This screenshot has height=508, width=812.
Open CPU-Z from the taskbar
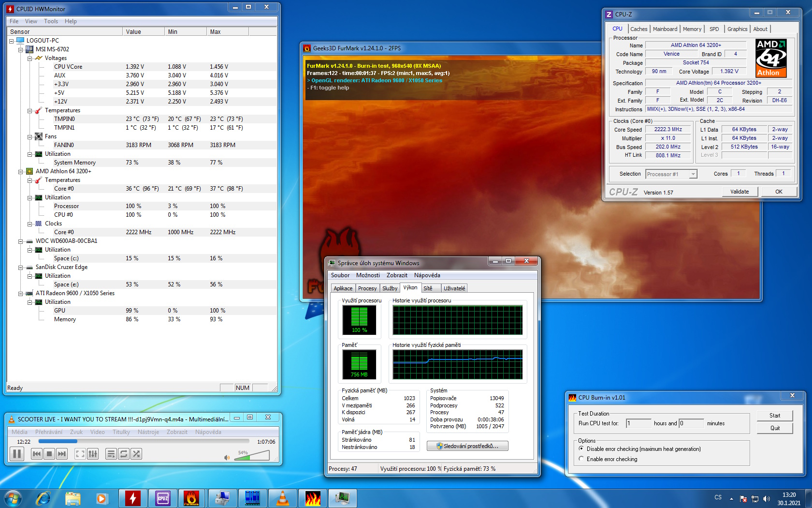point(162,498)
